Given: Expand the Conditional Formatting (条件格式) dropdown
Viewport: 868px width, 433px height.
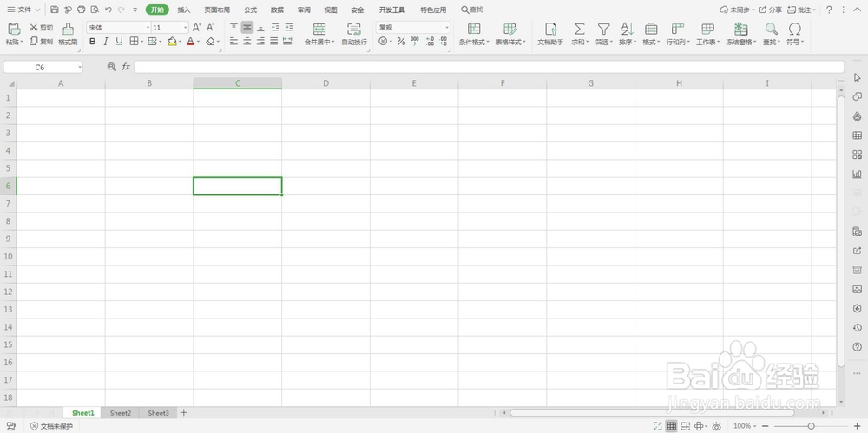Looking at the screenshot, I should tap(488, 42).
